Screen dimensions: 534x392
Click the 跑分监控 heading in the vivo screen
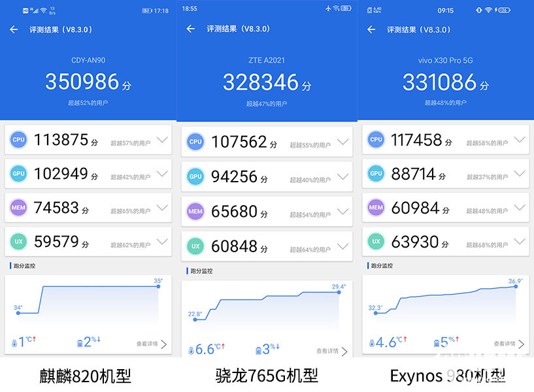382,266
